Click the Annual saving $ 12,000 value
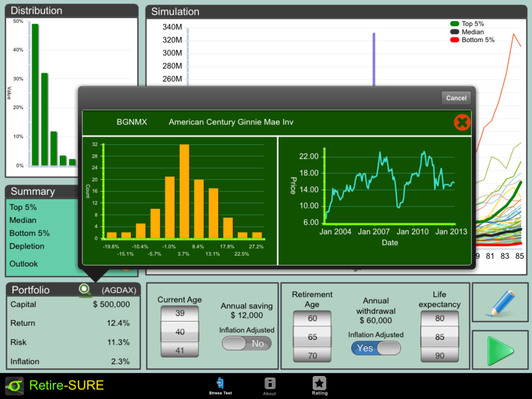 247,315
